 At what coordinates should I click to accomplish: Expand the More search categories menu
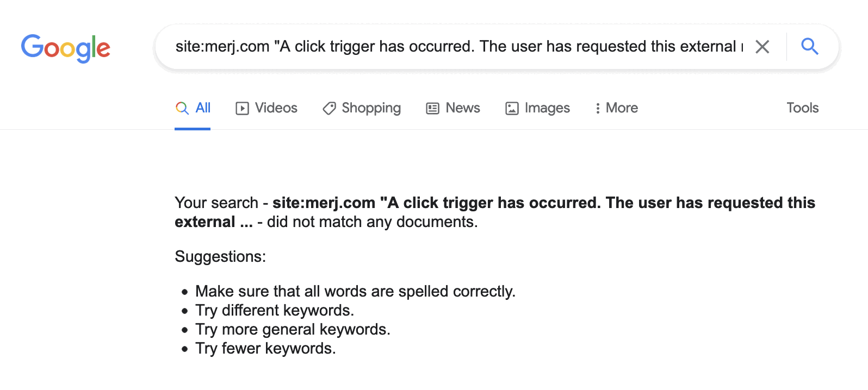point(622,108)
